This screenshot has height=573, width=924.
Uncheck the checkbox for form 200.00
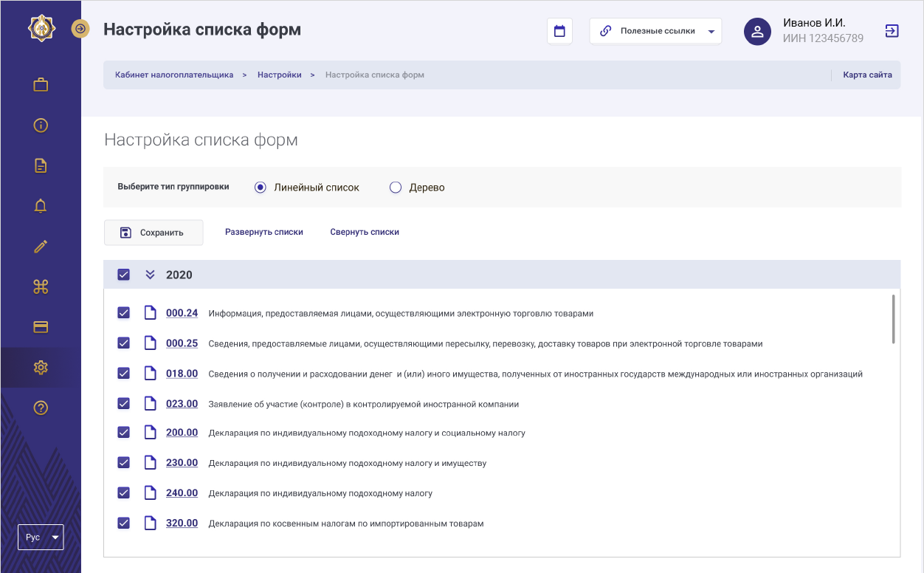tap(123, 433)
